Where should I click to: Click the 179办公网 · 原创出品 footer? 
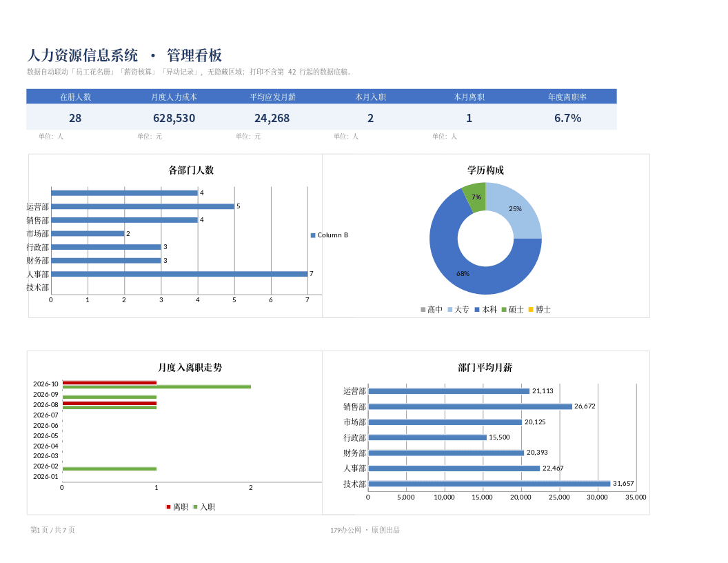(x=365, y=530)
